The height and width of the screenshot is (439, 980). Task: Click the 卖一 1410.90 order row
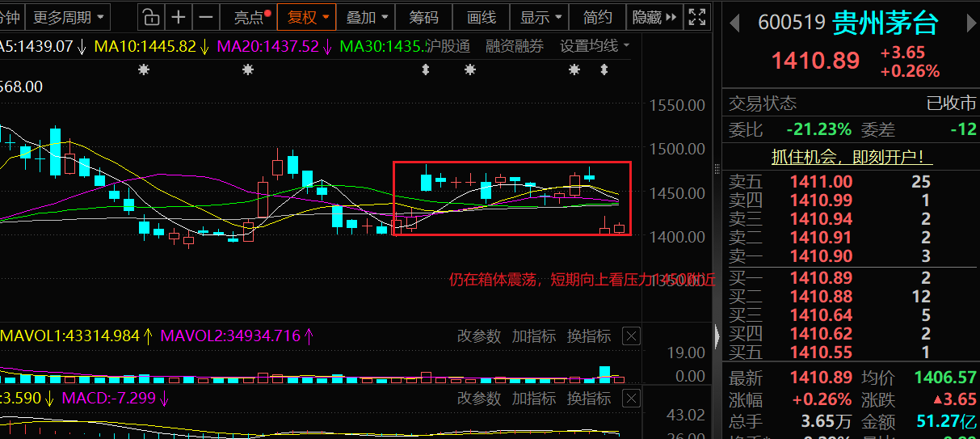click(x=851, y=256)
